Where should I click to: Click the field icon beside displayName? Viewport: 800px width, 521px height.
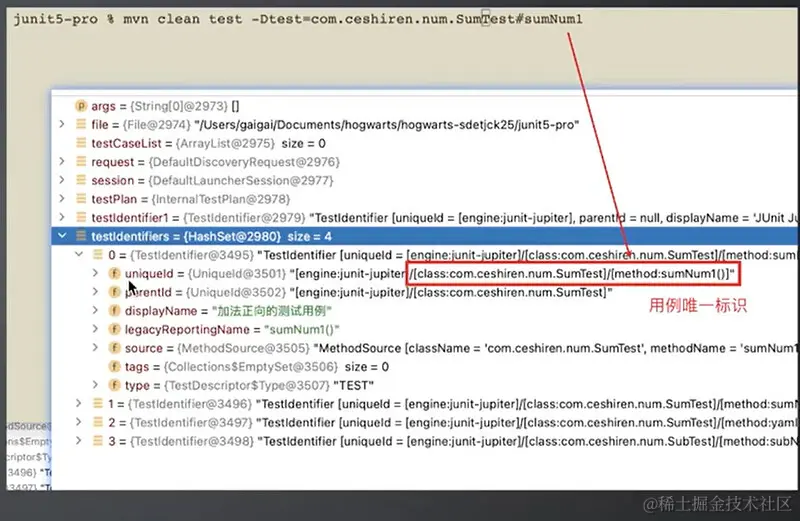[x=114, y=310]
